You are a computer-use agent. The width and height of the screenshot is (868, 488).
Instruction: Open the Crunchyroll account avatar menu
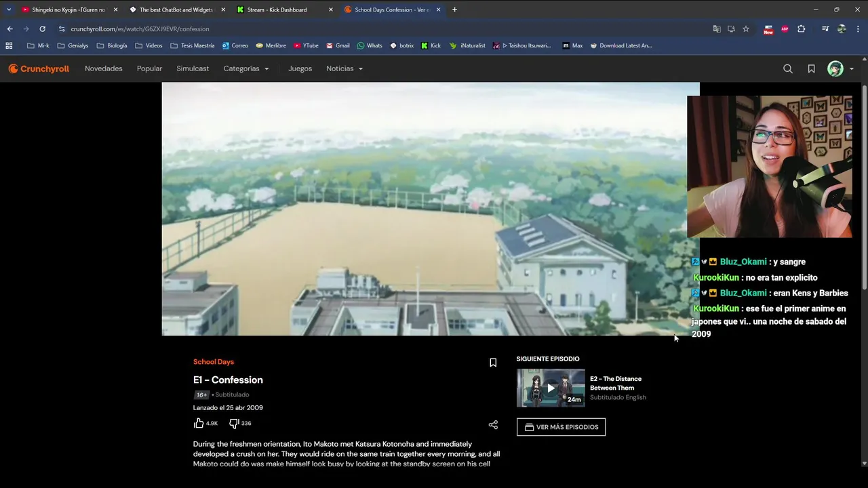(841, 68)
